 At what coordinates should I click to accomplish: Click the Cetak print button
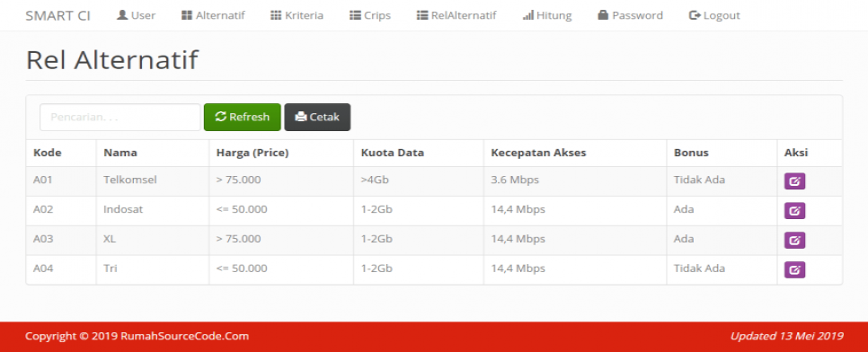[317, 117]
